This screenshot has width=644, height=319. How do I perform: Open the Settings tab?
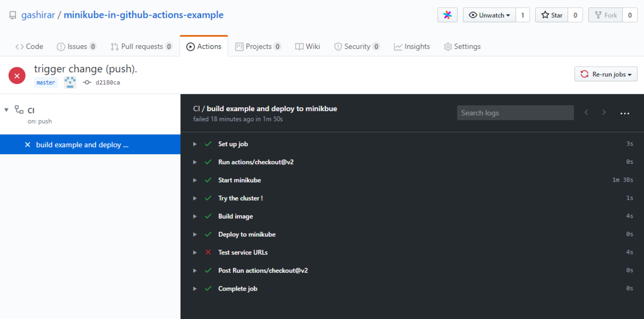click(462, 46)
